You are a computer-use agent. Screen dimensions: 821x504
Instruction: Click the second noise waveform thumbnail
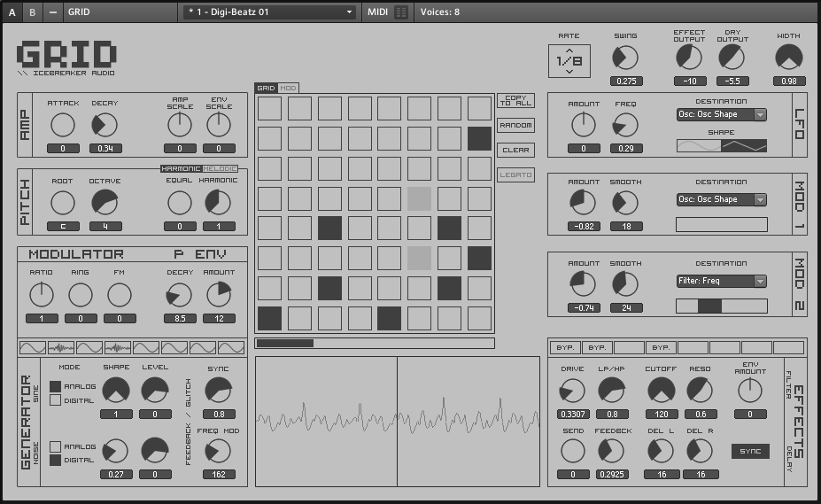tap(117, 347)
